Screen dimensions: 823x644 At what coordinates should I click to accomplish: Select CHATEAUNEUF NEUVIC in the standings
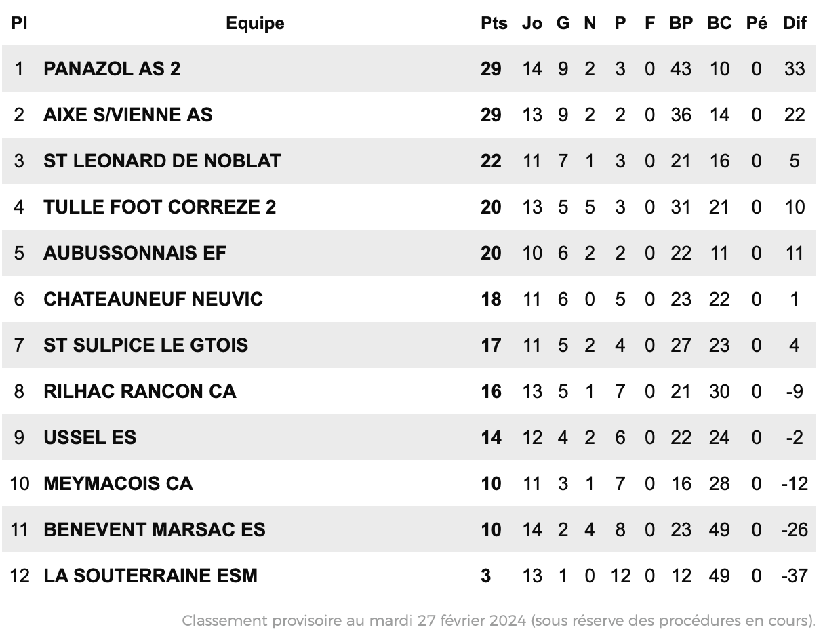click(x=153, y=299)
